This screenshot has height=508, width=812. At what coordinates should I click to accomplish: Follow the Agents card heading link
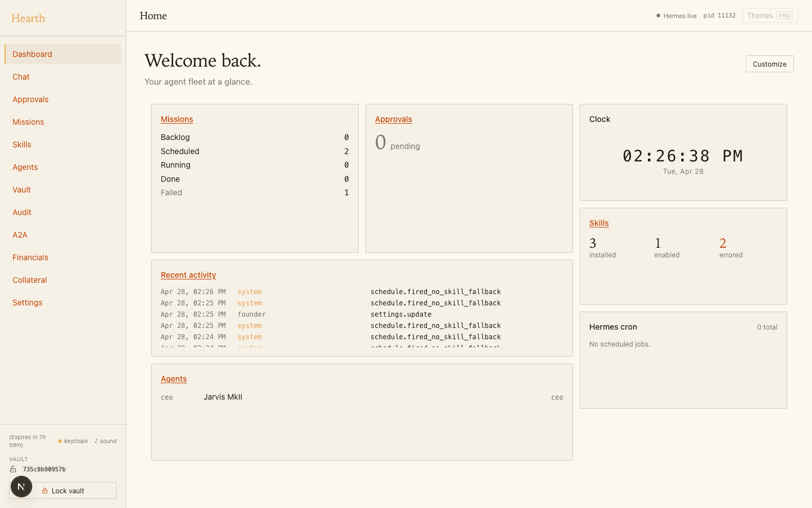[174, 379]
